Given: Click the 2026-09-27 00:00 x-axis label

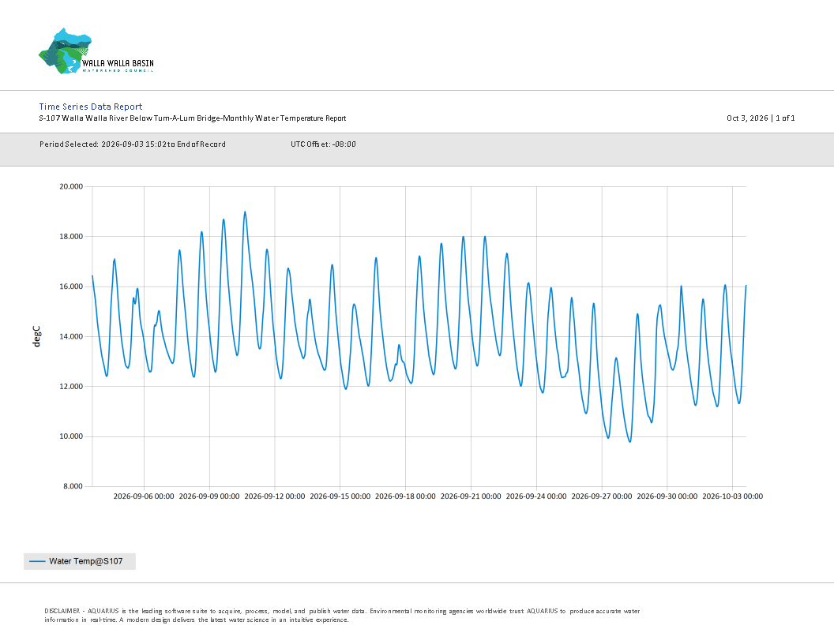Looking at the screenshot, I should tap(602, 496).
